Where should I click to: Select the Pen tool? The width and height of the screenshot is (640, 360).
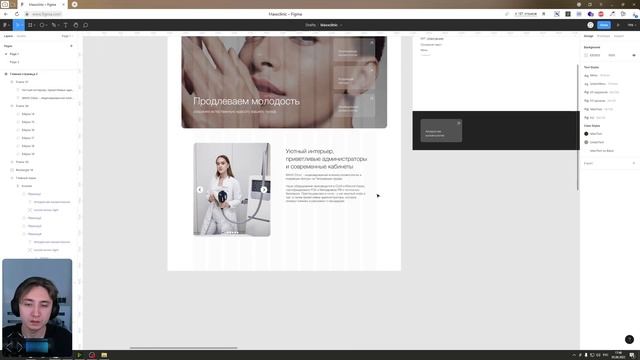point(54,25)
